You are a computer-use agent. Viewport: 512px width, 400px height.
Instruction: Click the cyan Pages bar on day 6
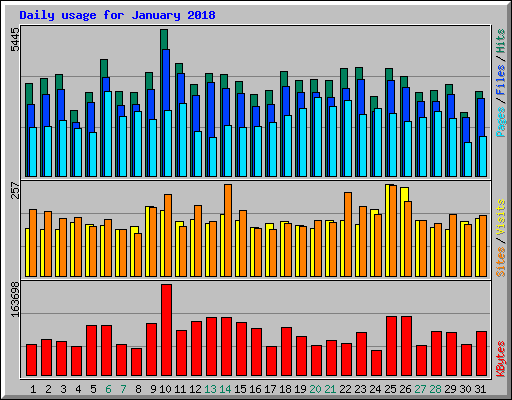click(x=108, y=134)
